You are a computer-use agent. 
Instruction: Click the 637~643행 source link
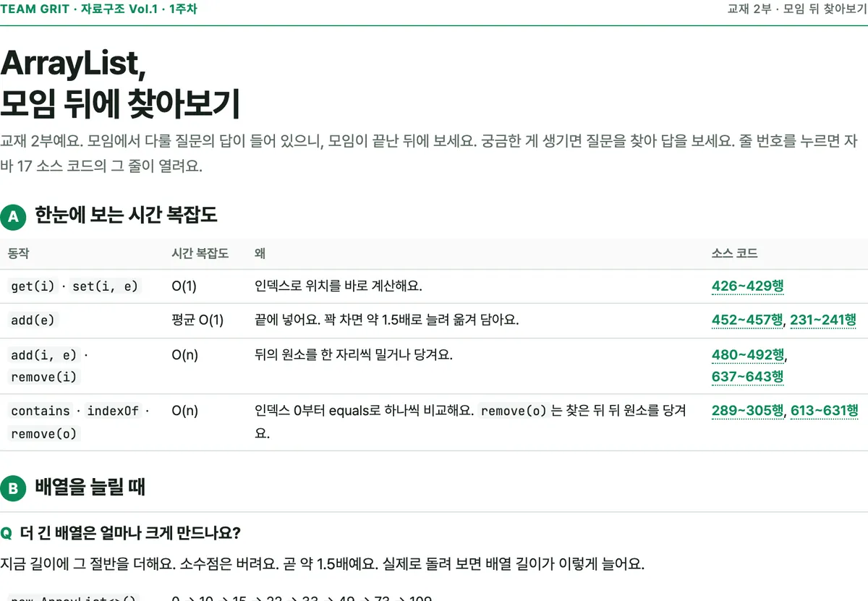click(747, 376)
